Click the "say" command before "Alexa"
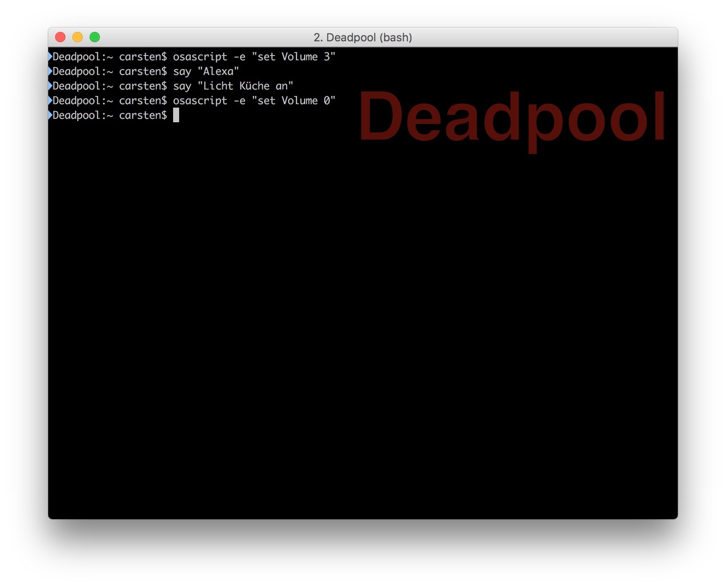726x588 pixels. pyautogui.click(x=182, y=72)
